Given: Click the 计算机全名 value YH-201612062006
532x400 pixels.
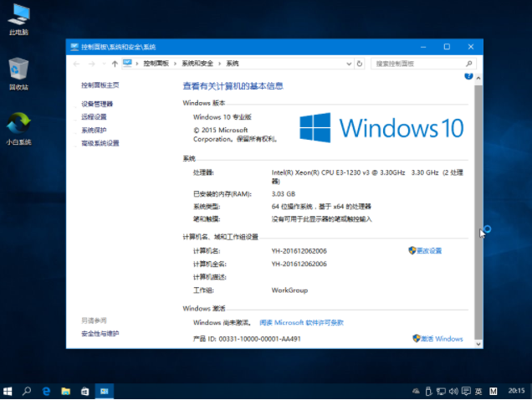Looking at the screenshot, I should tap(299, 264).
